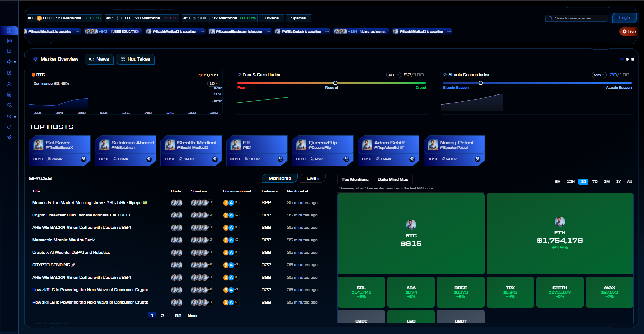Open Crypto Breakfast Club space row
Image resolution: width=644 pixels, height=334 pixels.
click(x=175, y=215)
